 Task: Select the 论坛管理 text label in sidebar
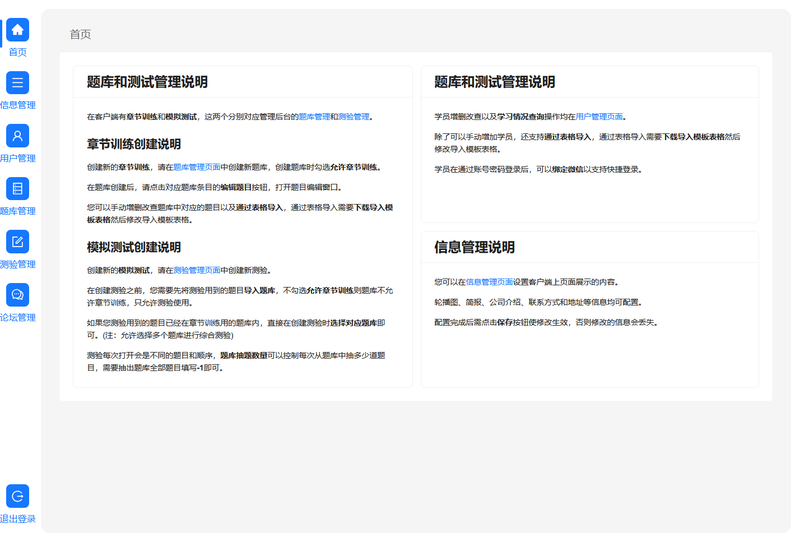pos(17,317)
